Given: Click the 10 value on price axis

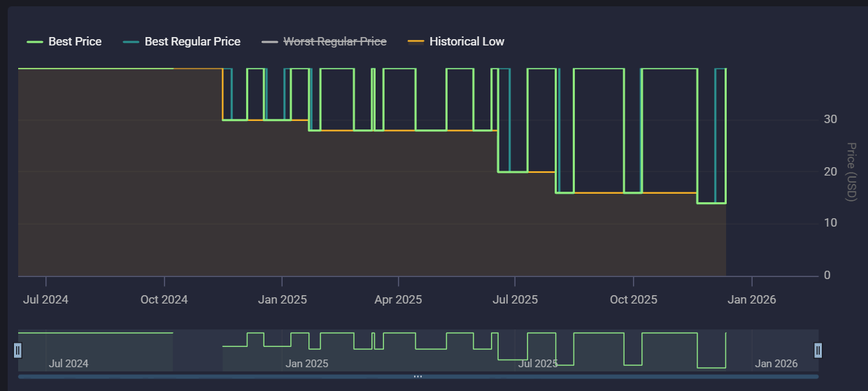Looking at the screenshot, I should 831,223.
